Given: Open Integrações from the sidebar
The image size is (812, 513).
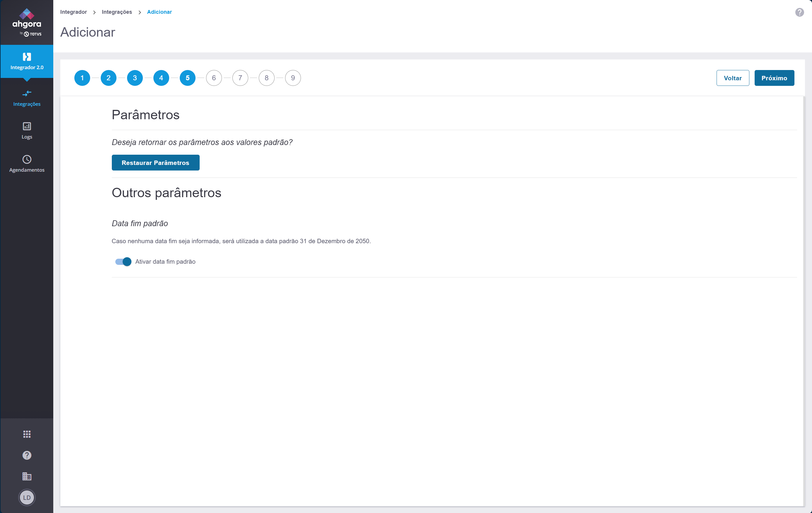Looking at the screenshot, I should point(27,98).
